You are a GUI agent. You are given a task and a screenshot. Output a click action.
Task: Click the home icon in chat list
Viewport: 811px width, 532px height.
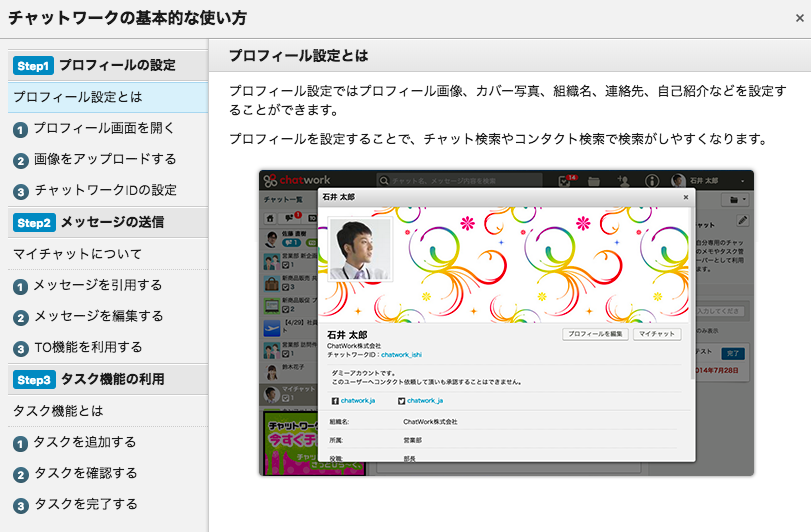[x=270, y=218]
